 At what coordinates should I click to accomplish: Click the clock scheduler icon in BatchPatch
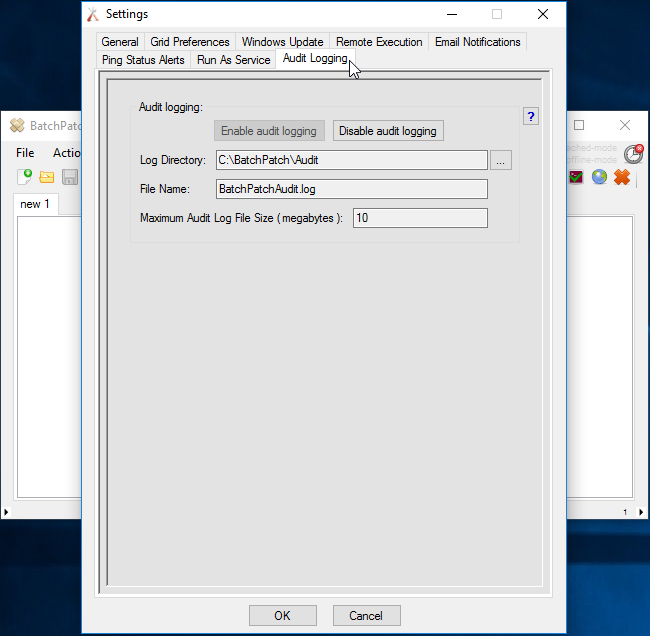[x=633, y=154]
